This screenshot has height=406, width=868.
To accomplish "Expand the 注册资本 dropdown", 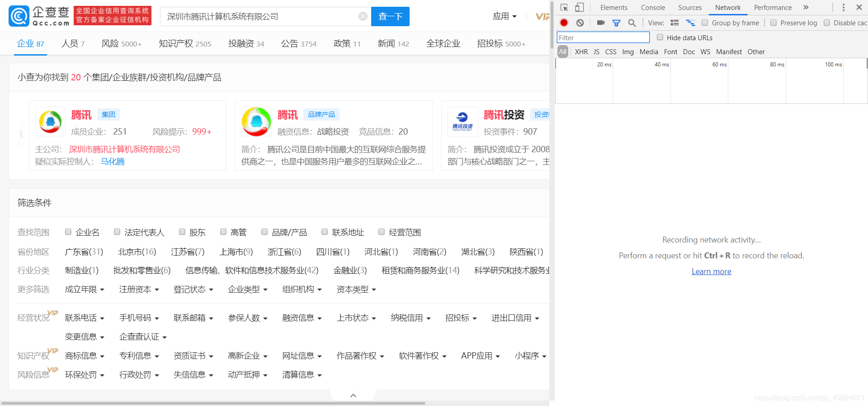I will coord(139,289).
